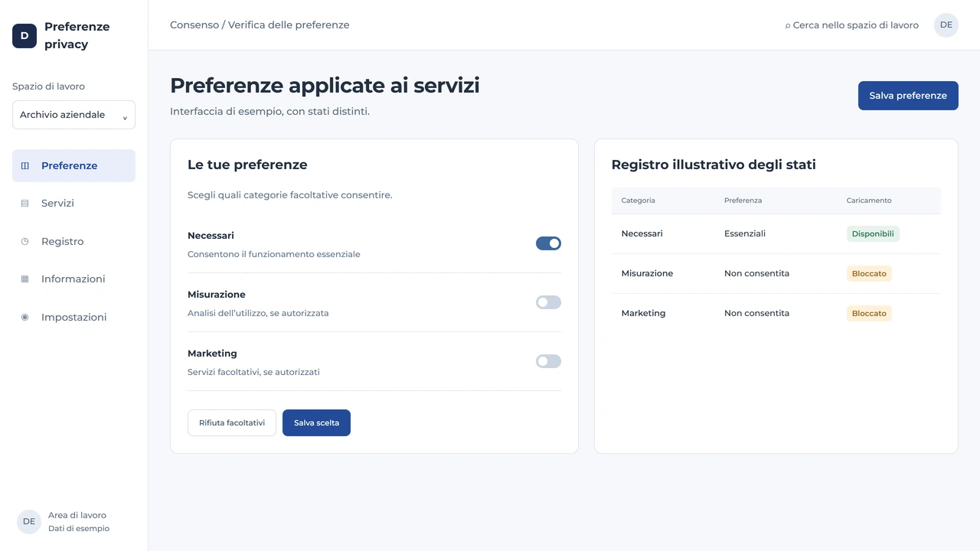The width and height of the screenshot is (980, 551).
Task: Click the DE avatar at sidebar bottom
Action: pos(29,521)
